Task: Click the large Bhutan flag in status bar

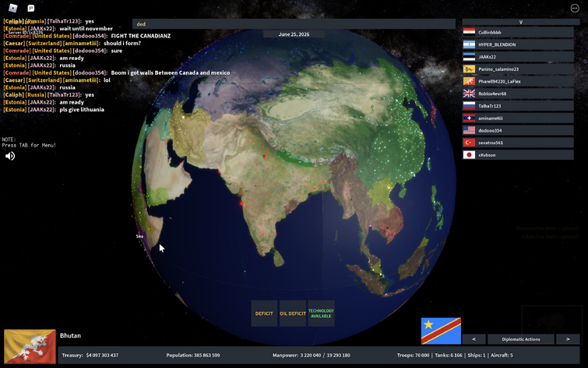Action: click(x=30, y=347)
